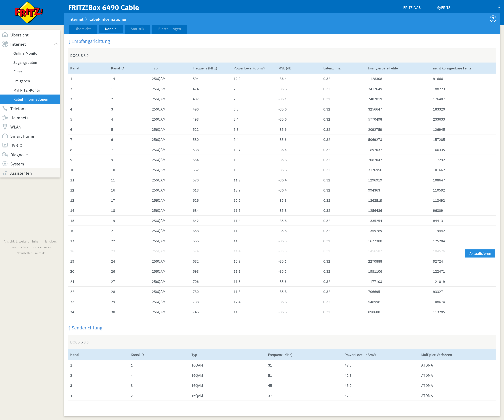504x420 pixels.
Task: Switch to the Statistik tab
Action: coord(137,29)
